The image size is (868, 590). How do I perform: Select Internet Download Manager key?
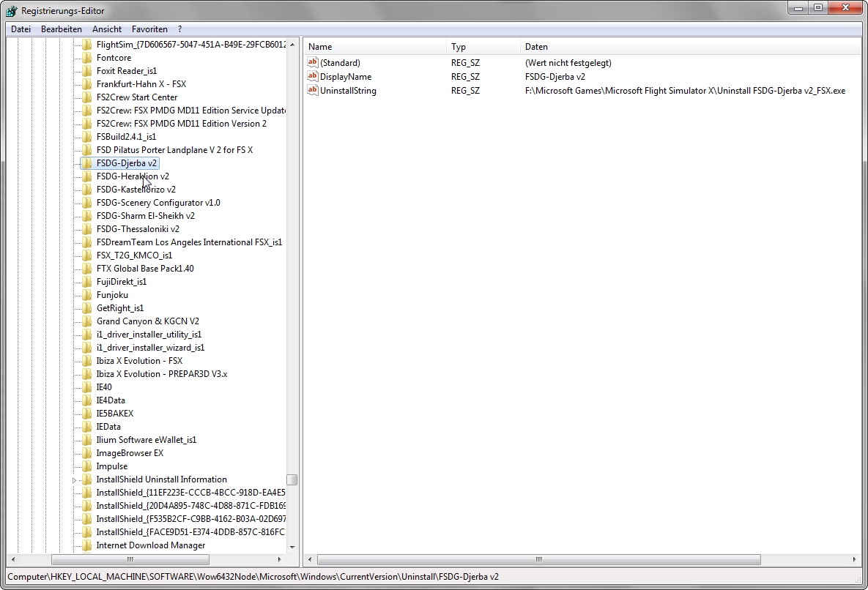150,545
